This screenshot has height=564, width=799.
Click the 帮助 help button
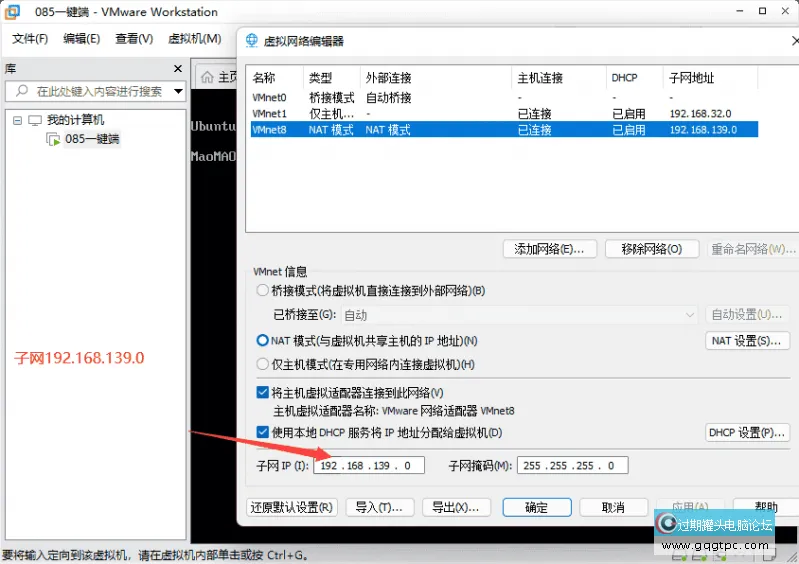(x=766, y=505)
